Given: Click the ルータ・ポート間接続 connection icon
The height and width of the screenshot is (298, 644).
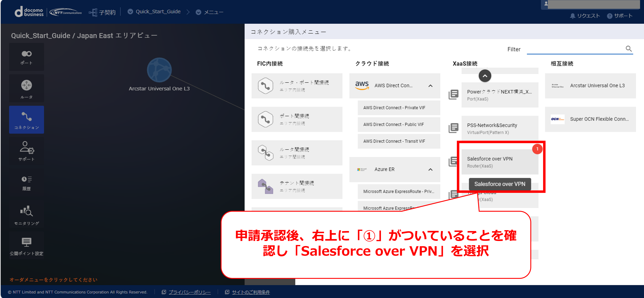Looking at the screenshot, I should [265, 86].
